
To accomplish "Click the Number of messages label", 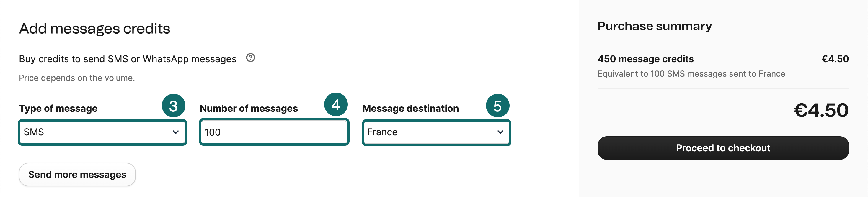I will tap(249, 109).
